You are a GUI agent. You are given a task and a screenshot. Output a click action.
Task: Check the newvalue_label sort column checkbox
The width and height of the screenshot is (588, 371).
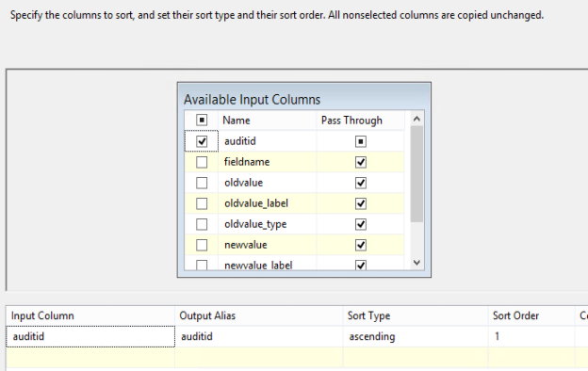tap(202, 265)
